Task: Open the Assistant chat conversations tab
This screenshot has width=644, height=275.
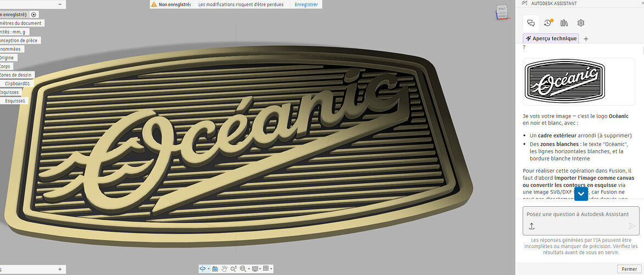Action: tap(531, 23)
